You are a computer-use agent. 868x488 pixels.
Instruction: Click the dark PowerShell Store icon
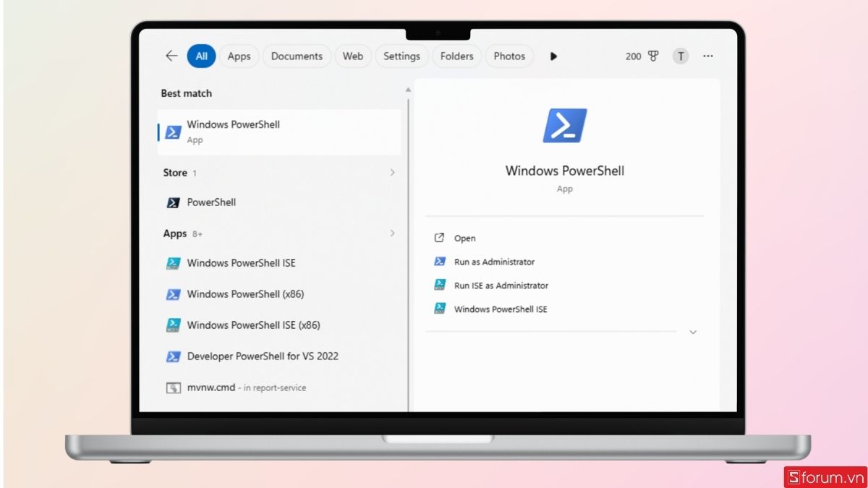[173, 202]
